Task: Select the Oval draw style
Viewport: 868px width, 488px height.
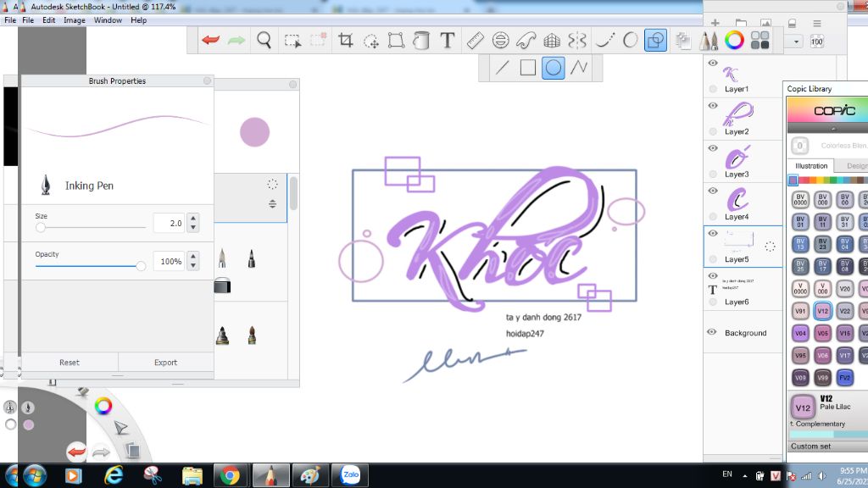Action: point(553,68)
